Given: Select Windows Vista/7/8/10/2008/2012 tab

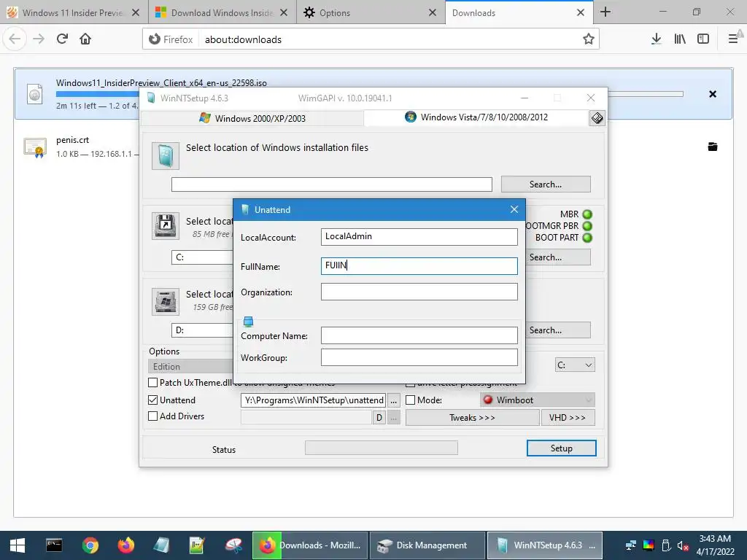Looking at the screenshot, I should (x=476, y=117).
